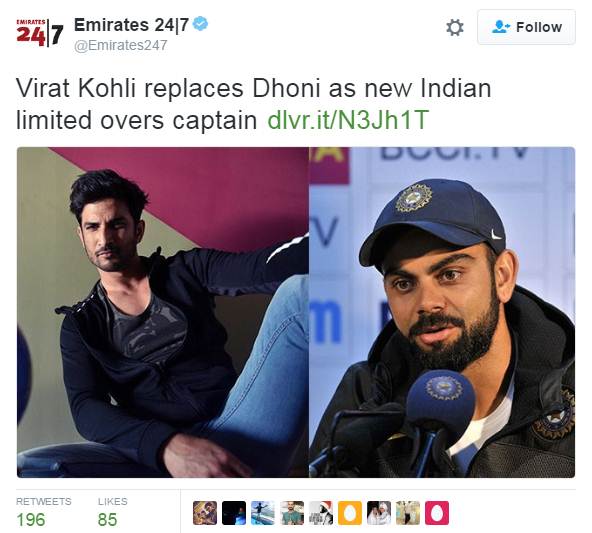View the left photo of seated man

(163, 312)
